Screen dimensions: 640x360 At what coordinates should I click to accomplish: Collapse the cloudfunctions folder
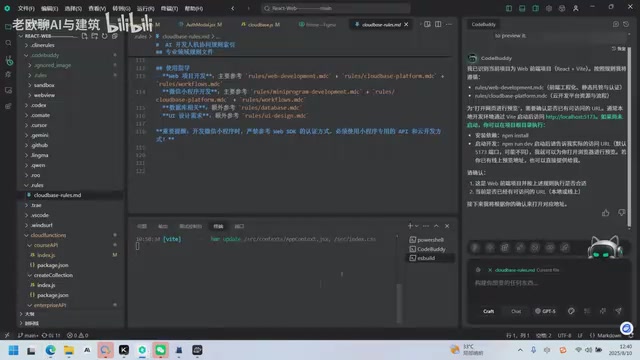(48, 235)
